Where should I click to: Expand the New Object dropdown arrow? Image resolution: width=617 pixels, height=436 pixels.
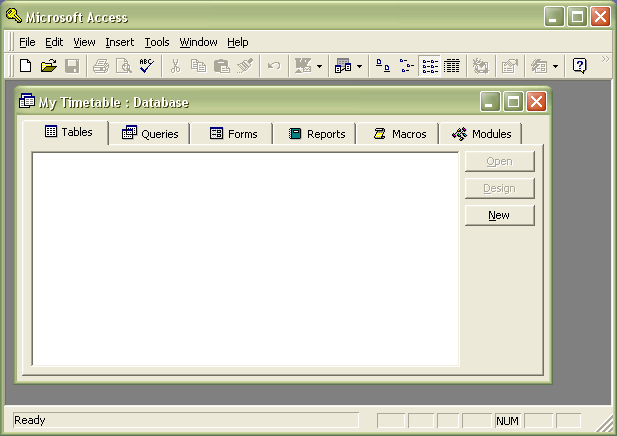point(555,66)
